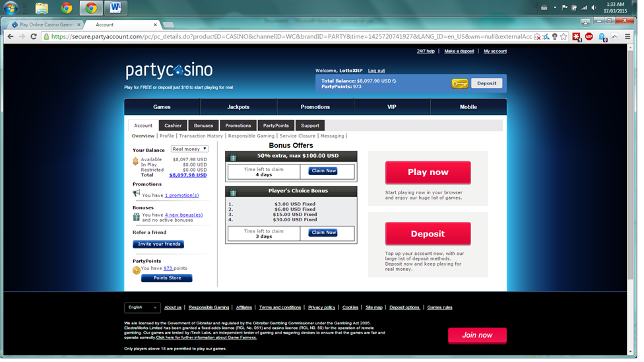
Task: Click the blocked plugin icon in address bar
Action: click(537, 37)
